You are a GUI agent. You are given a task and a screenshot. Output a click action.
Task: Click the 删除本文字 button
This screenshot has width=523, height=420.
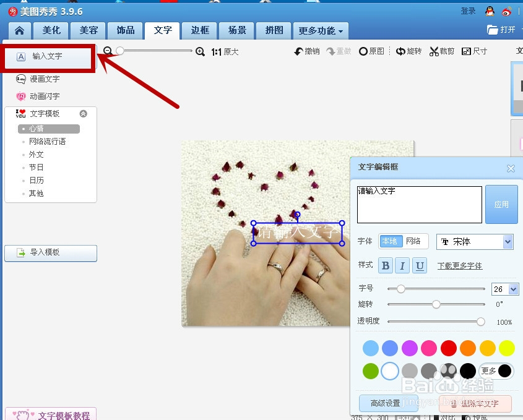click(475, 404)
